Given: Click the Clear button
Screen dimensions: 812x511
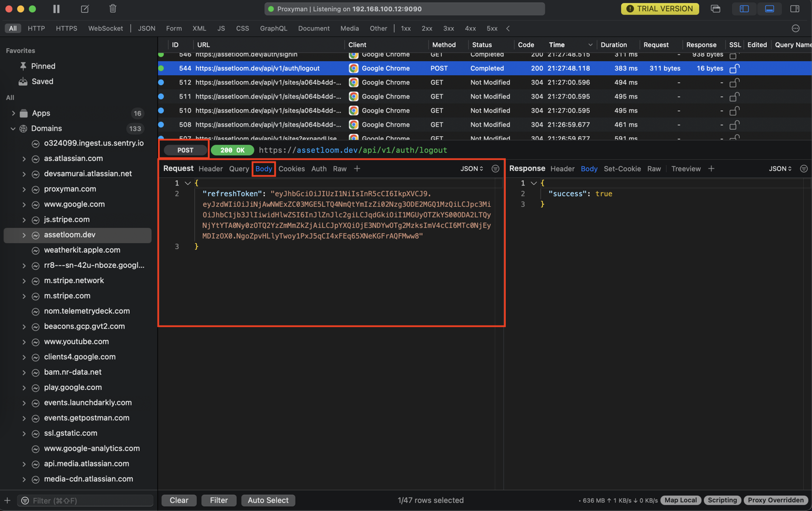Looking at the screenshot, I should pyautogui.click(x=179, y=500).
